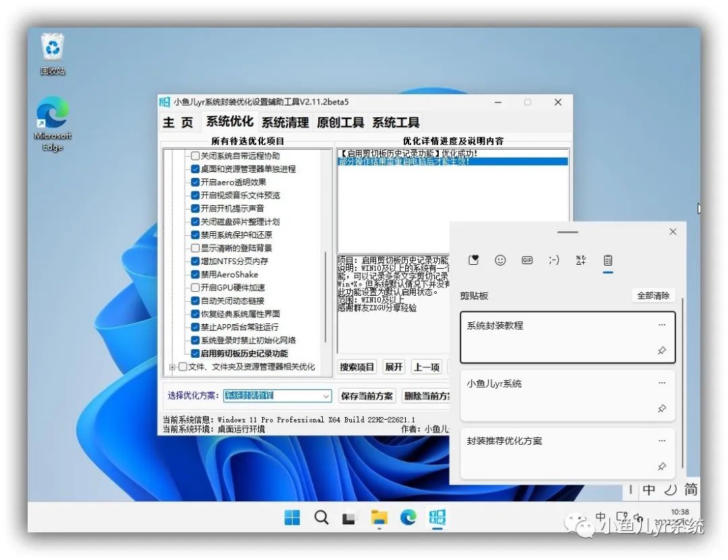The width and height of the screenshot is (728, 560).
Task: Click the drag handle atop clipboard panel
Action: [568, 232]
